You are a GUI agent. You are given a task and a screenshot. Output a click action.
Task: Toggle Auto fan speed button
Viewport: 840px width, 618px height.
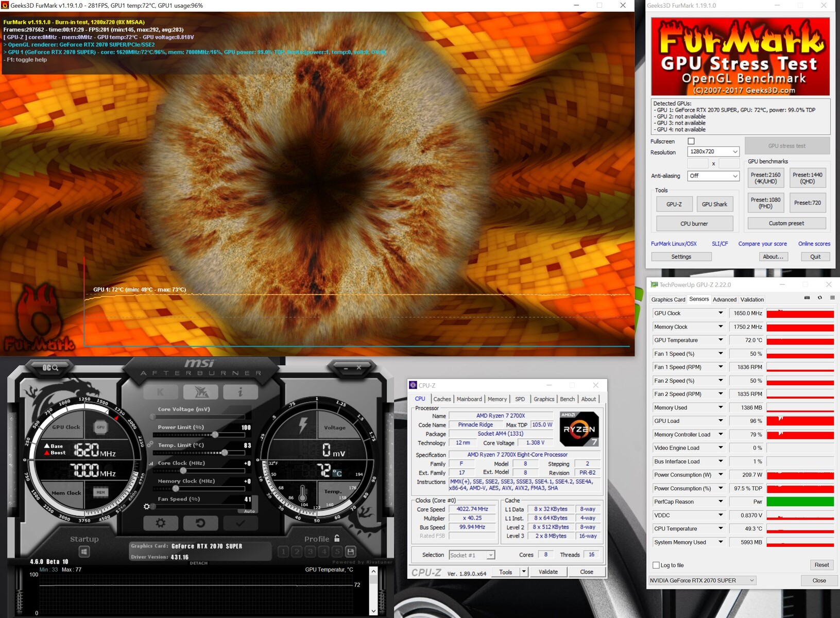point(249,511)
